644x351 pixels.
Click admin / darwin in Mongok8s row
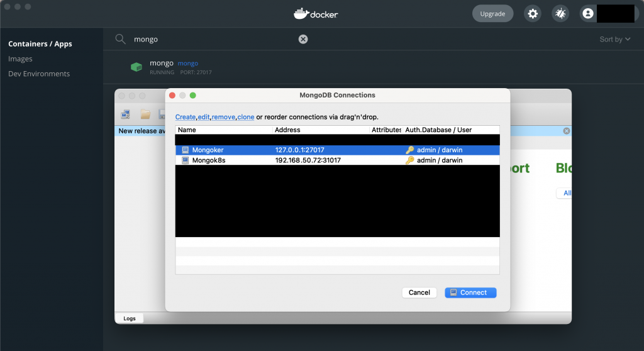[x=440, y=160]
